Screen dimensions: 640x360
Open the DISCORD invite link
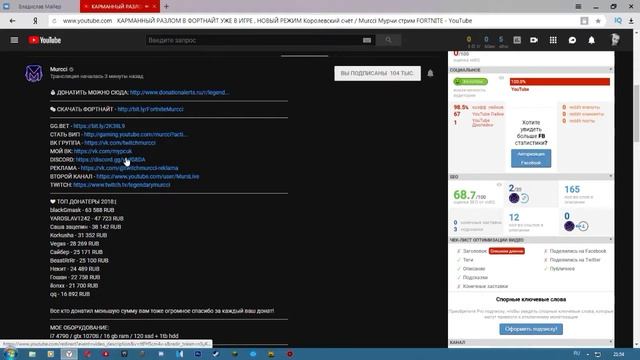110,160
